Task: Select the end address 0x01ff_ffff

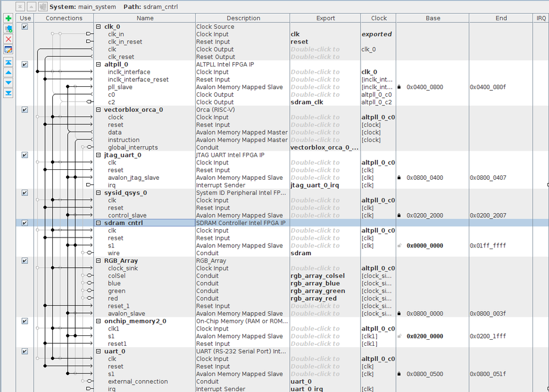Action: click(x=488, y=246)
